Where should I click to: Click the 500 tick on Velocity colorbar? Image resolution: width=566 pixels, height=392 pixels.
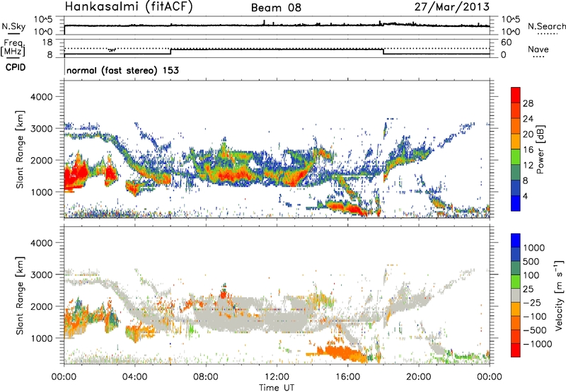(531, 261)
